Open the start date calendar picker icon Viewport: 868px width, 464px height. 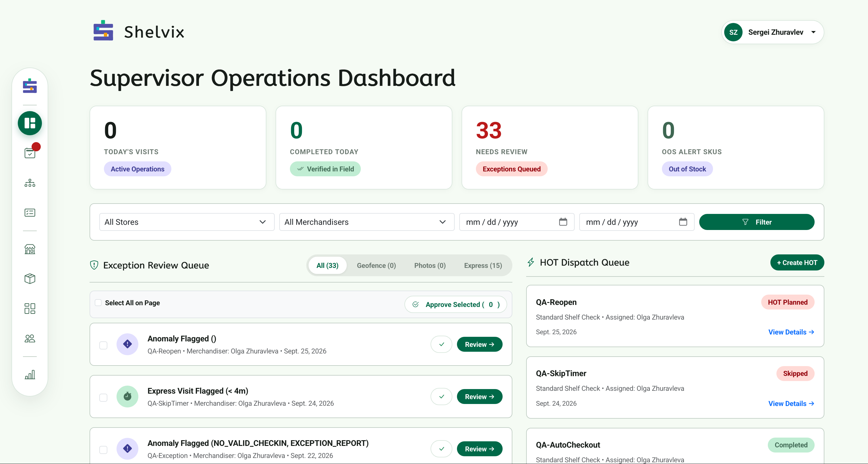click(x=563, y=222)
